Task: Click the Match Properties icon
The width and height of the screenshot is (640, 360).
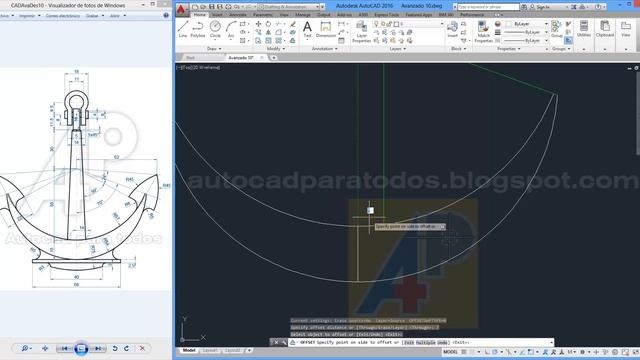Action: (x=484, y=31)
